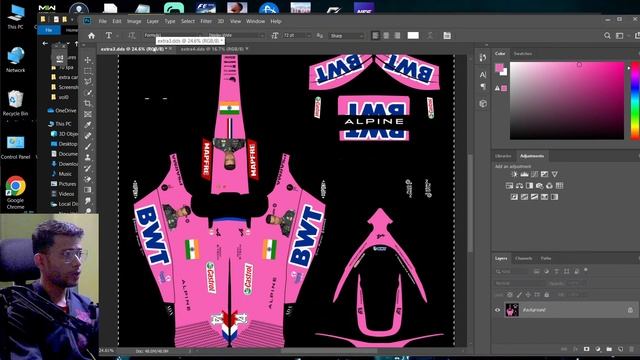Toggle lock transparent pixels in Layers

click(510, 294)
